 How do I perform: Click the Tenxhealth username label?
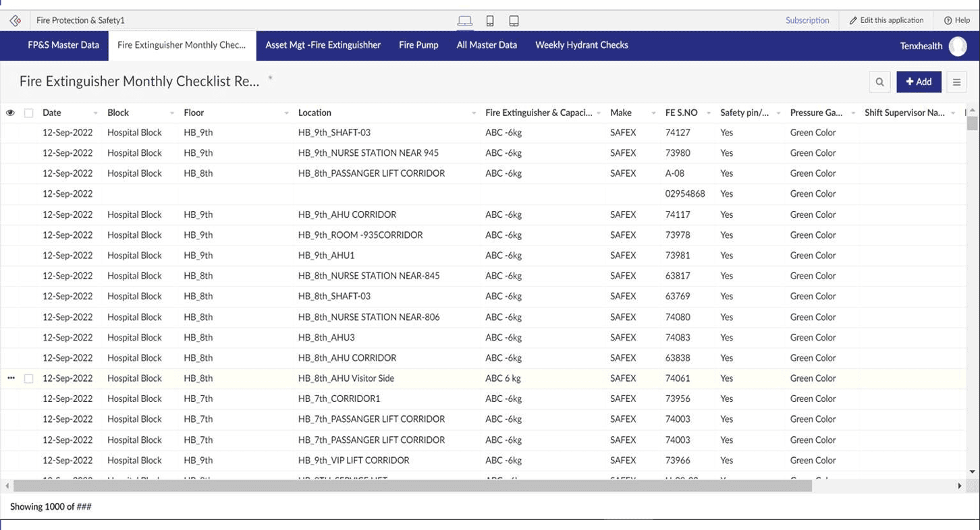(921, 46)
